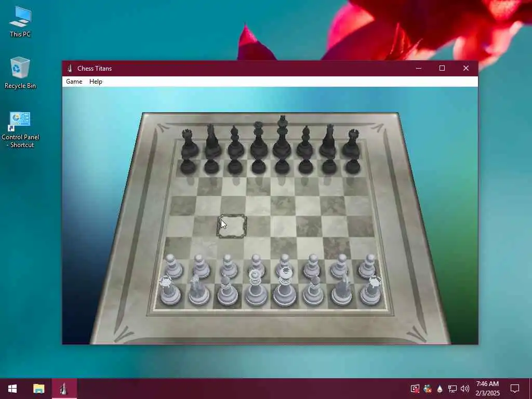
Task: Pick the white pawn on f2
Action: 312,267
